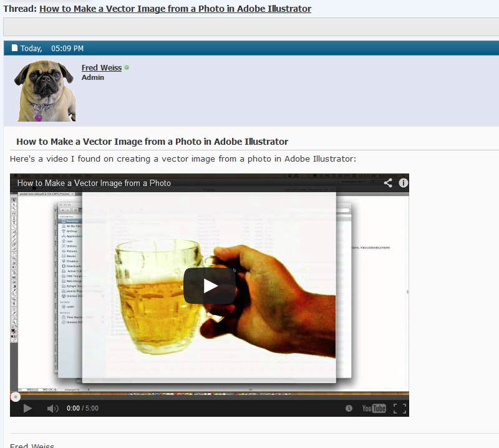This screenshot has width=499, height=448.
Task: Open the video on YouTube via logo
Action: [x=374, y=408]
